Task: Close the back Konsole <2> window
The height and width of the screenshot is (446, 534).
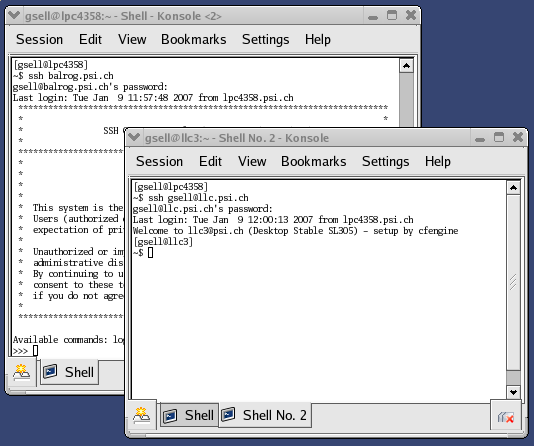Action: pos(411,15)
